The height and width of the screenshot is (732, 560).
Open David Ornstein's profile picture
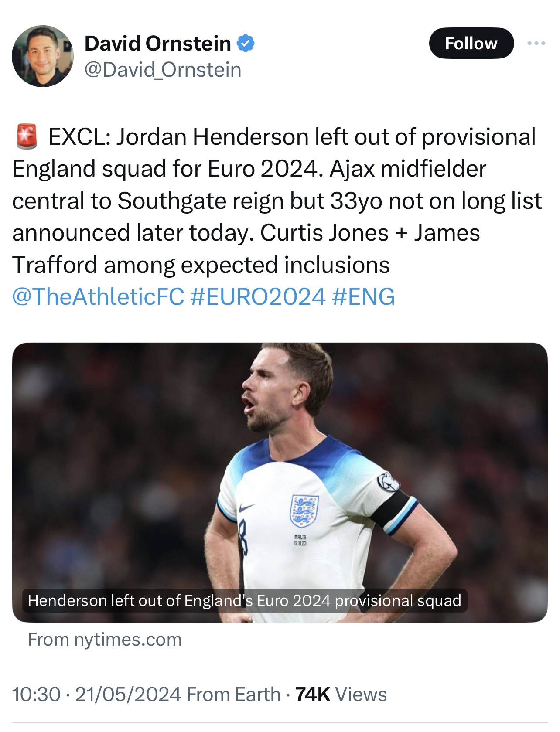42,56
